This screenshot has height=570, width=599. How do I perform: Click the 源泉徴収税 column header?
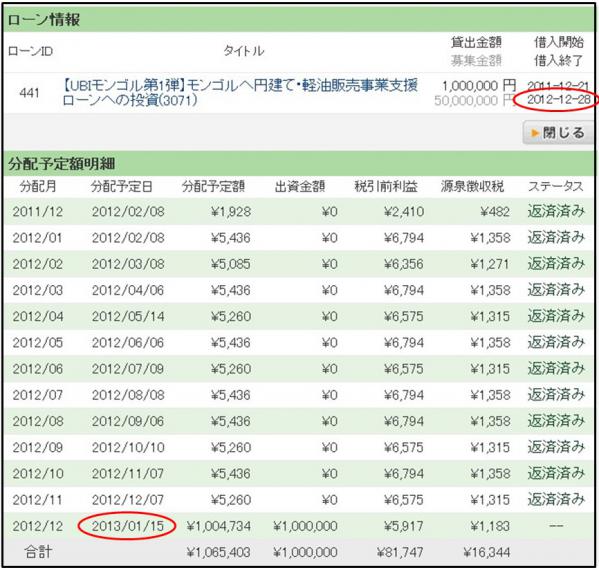tap(472, 186)
